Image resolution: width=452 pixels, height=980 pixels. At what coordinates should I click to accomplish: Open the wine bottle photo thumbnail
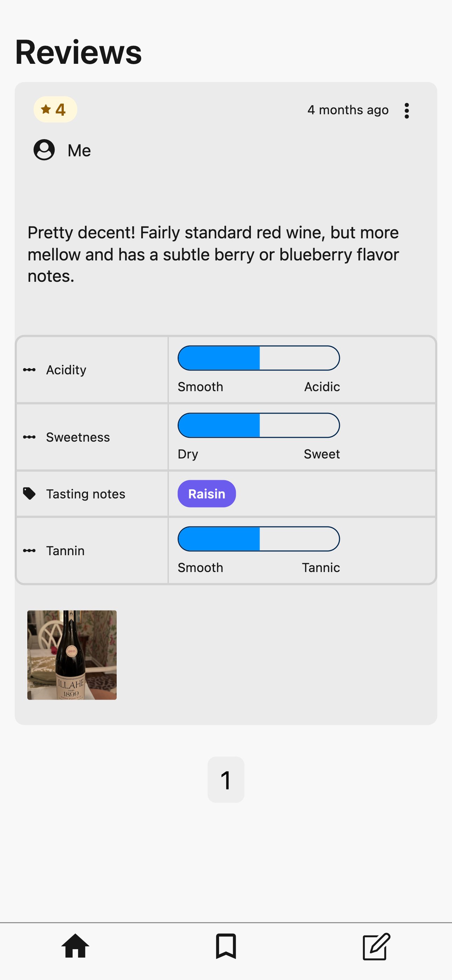click(x=72, y=655)
